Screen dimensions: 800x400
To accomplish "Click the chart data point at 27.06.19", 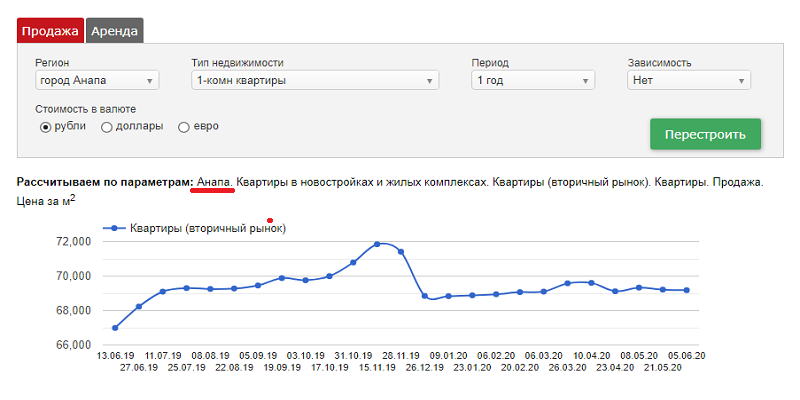I will click(139, 306).
